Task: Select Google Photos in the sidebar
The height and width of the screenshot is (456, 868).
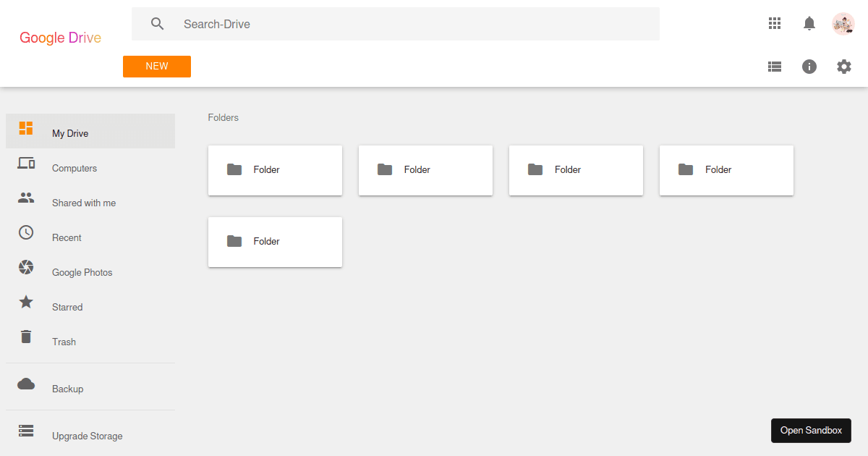Action: pyautogui.click(x=82, y=272)
